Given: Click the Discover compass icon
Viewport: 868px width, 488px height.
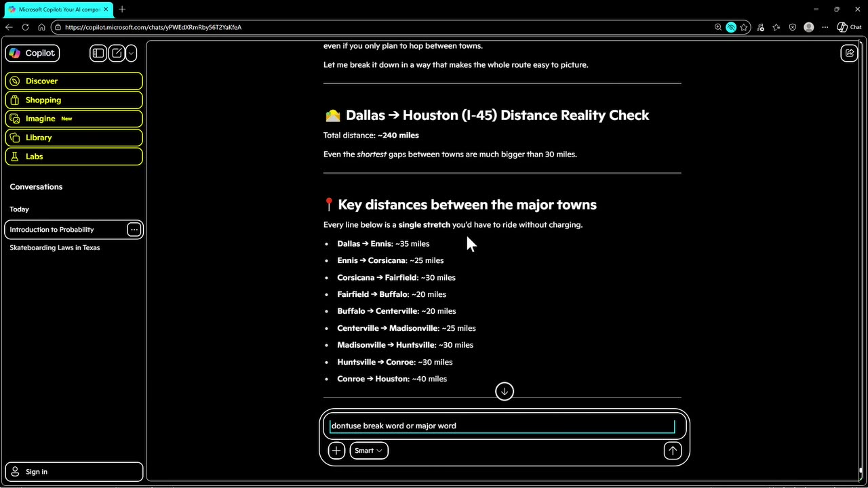Looking at the screenshot, I should pos(15,81).
